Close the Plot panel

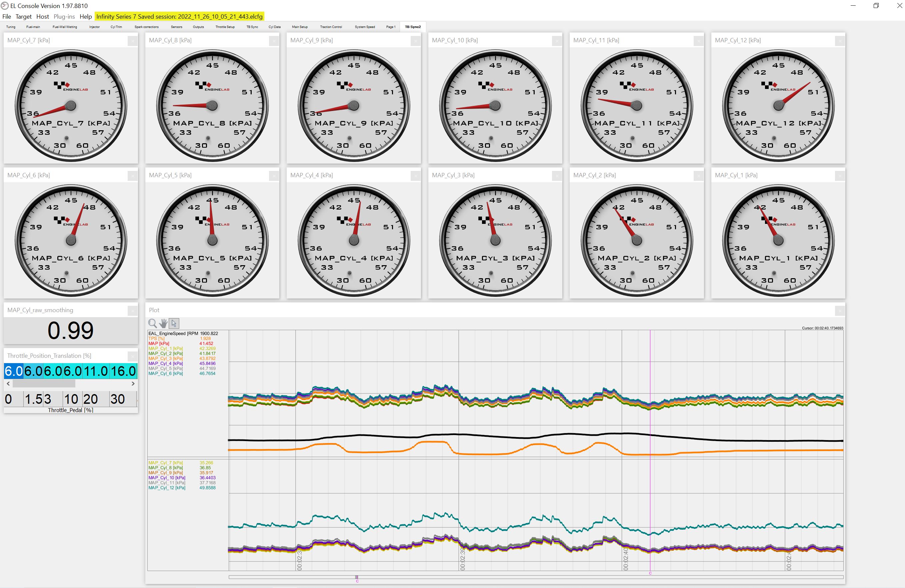pos(840,310)
